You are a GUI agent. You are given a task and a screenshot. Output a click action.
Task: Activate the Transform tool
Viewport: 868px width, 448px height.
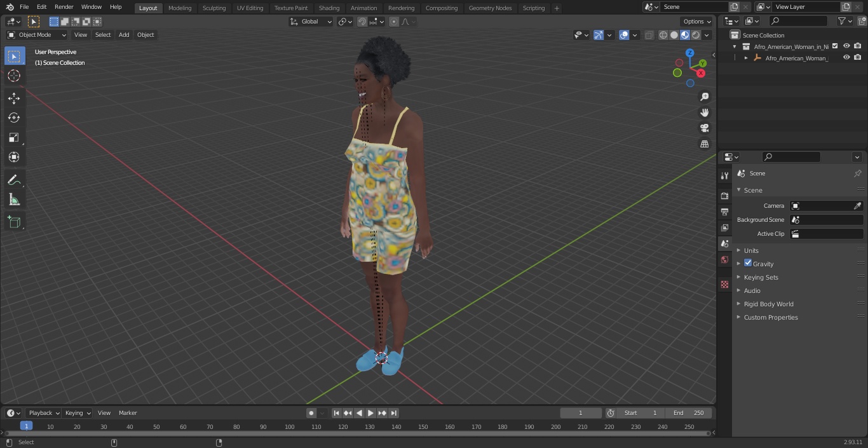click(14, 157)
